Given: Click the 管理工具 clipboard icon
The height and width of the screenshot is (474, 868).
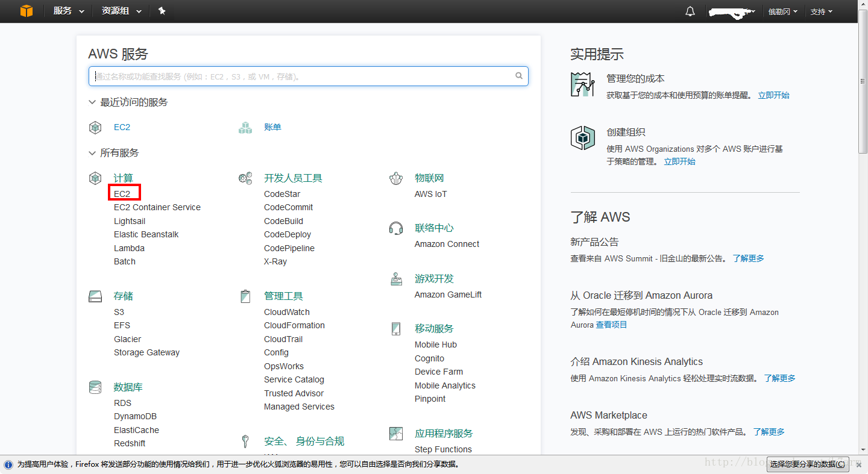Looking at the screenshot, I should [x=245, y=296].
